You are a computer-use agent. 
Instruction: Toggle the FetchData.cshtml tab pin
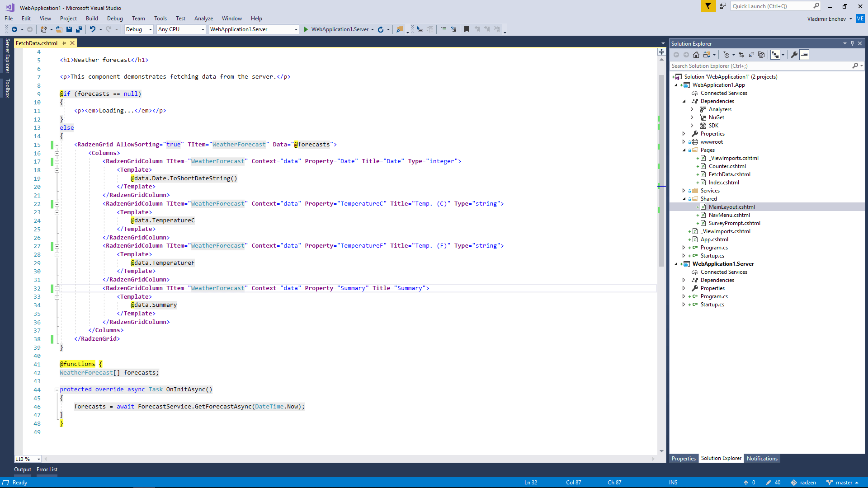tap(64, 43)
